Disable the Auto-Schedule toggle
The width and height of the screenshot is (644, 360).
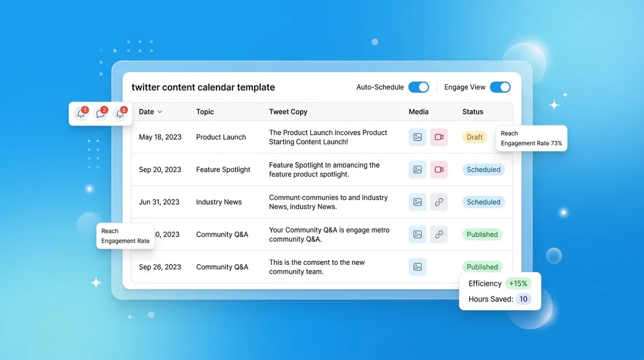point(419,87)
